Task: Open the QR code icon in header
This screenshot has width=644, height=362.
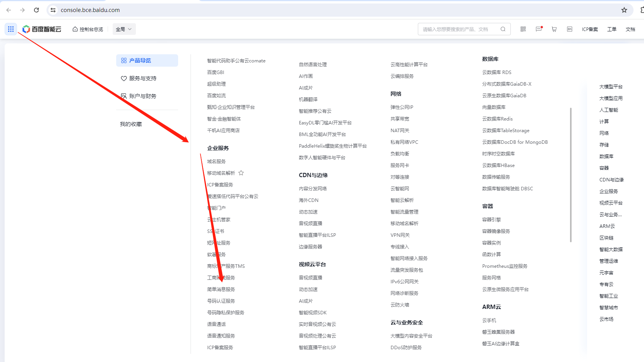Action: point(523,29)
